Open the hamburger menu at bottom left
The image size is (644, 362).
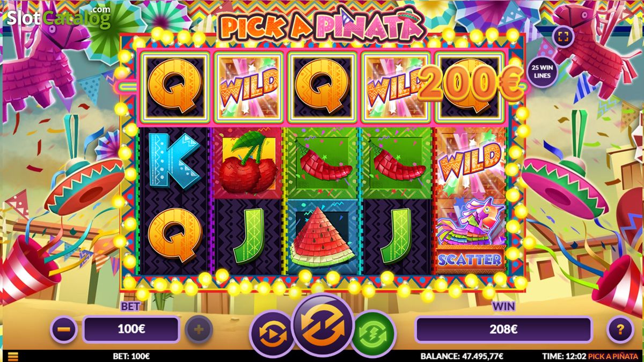13,356
